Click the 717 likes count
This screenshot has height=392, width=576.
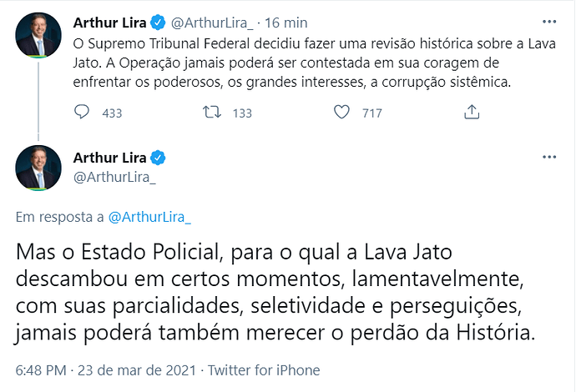372,113
